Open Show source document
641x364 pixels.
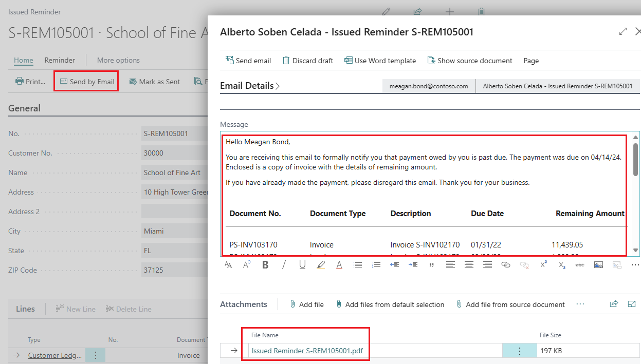(x=469, y=60)
